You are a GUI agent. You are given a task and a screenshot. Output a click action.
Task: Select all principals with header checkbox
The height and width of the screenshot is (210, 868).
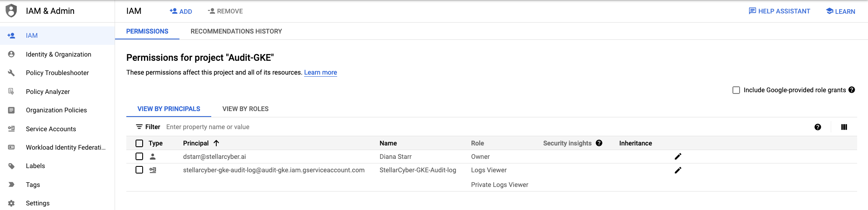pyautogui.click(x=139, y=143)
